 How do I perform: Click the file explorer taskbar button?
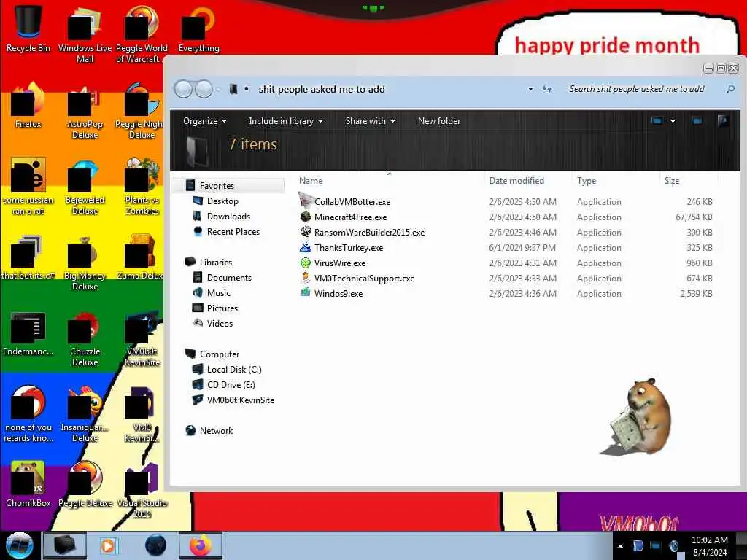click(65, 545)
